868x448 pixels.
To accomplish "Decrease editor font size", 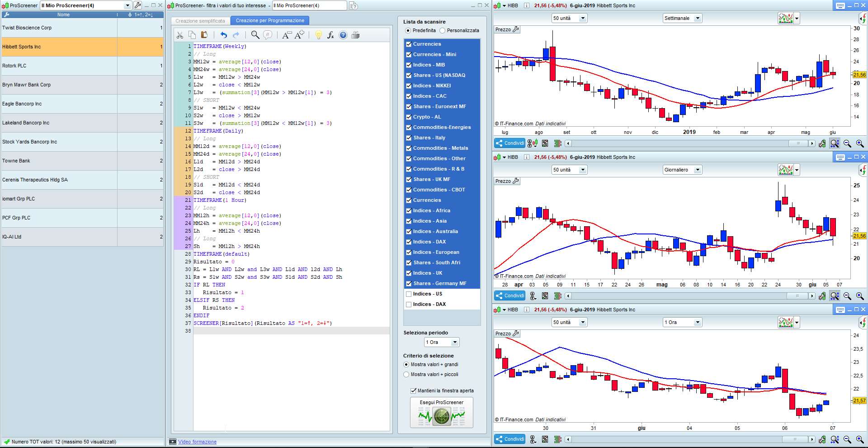I will (287, 35).
